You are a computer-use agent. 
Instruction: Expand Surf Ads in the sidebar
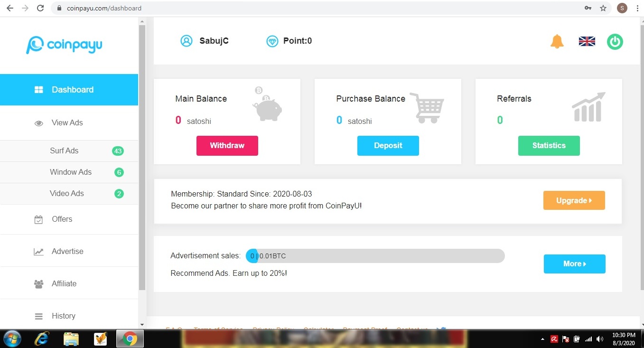click(64, 150)
